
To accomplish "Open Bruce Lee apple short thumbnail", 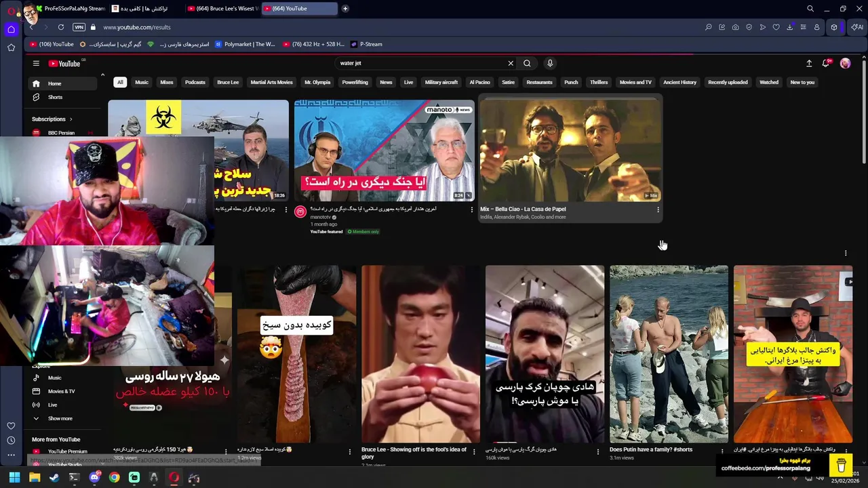I will pyautogui.click(x=420, y=354).
